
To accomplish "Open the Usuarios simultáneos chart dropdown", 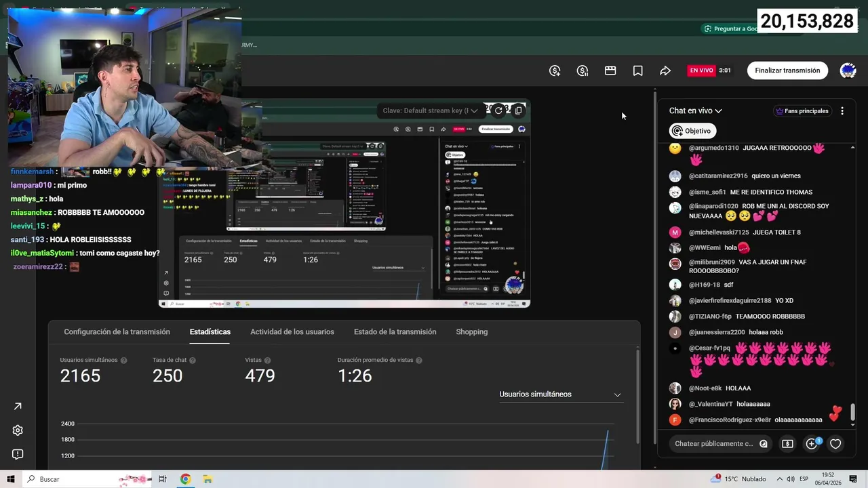I will pos(560,394).
